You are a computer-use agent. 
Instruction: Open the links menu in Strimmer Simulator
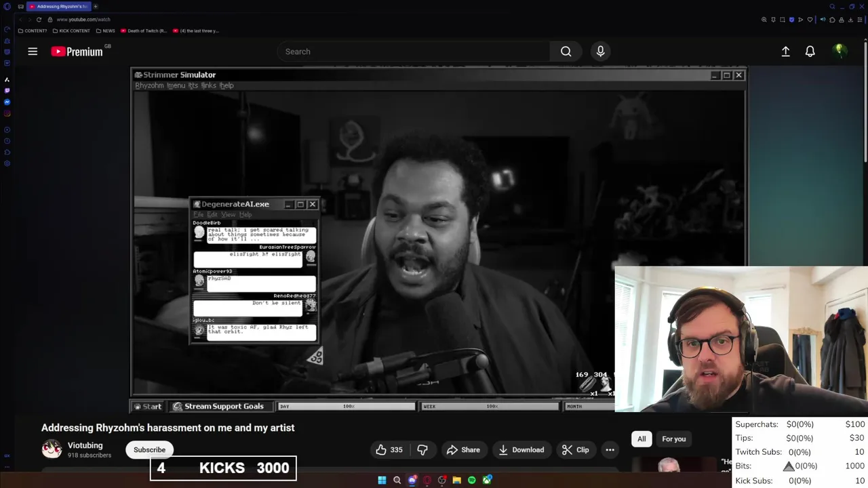[208, 85]
